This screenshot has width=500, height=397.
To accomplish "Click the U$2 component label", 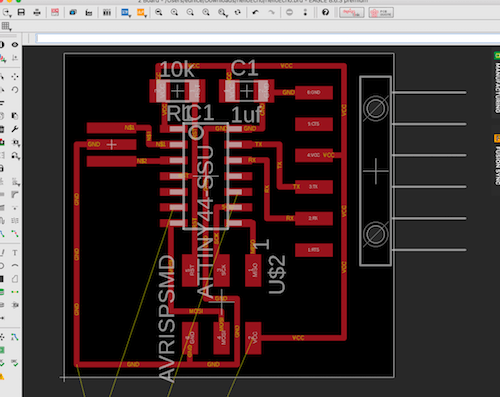I will tap(277, 274).
